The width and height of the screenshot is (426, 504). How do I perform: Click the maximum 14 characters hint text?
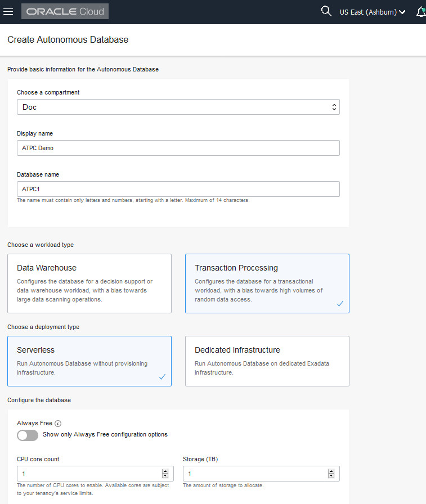coord(133,200)
